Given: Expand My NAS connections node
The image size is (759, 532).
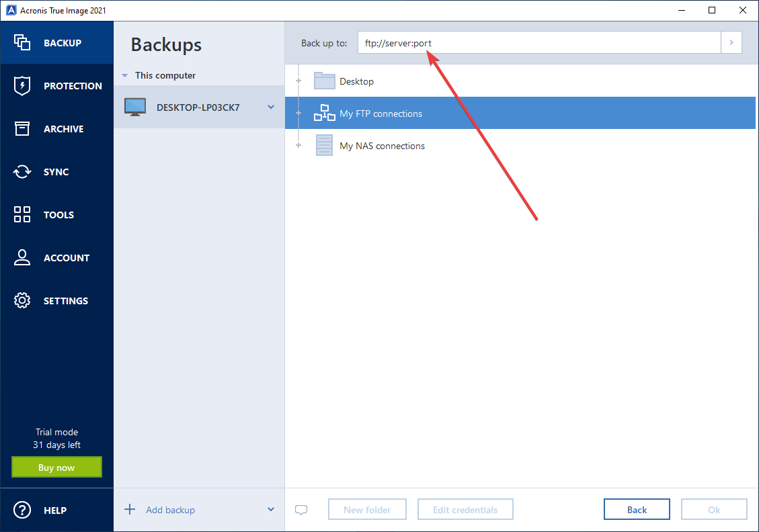Looking at the screenshot, I should 298,146.
